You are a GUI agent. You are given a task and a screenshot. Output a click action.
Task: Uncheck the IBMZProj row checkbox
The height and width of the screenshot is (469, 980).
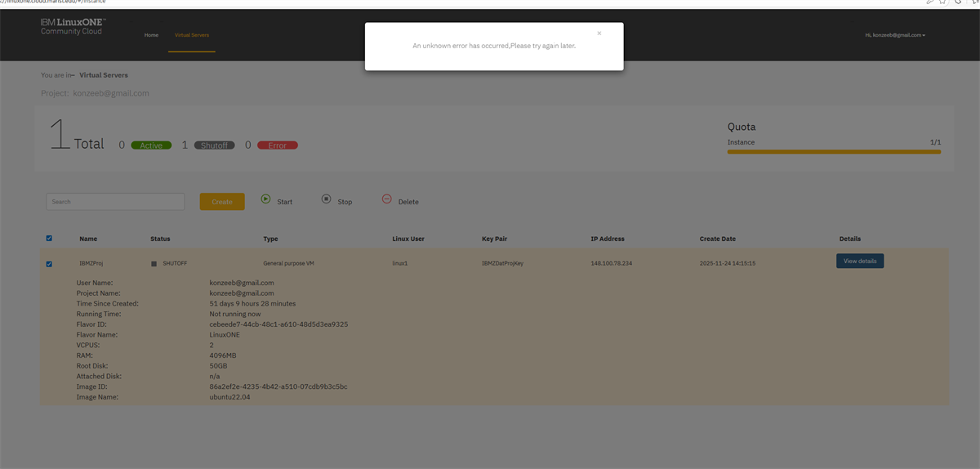pyautogui.click(x=49, y=264)
